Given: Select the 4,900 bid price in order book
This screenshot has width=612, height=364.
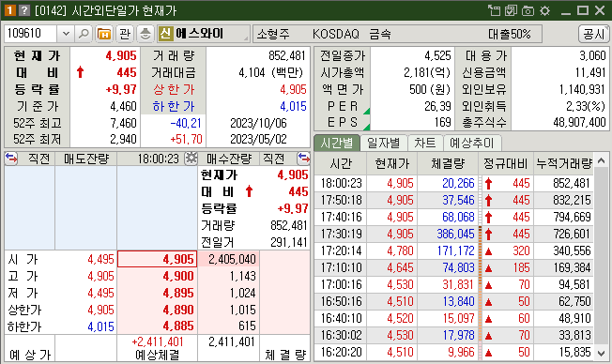Looking at the screenshot, I should tap(158, 276).
